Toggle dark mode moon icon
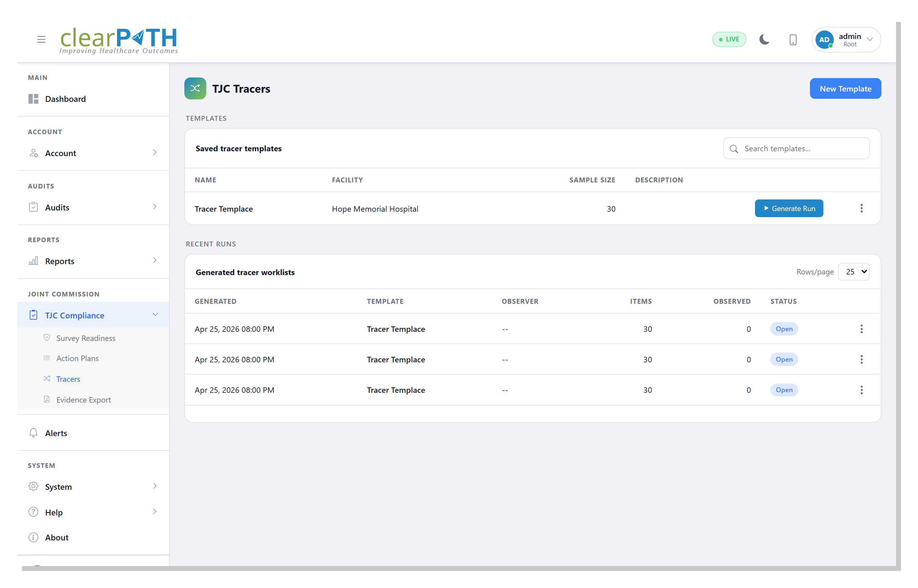918x588 pixels. tap(764, 39)
